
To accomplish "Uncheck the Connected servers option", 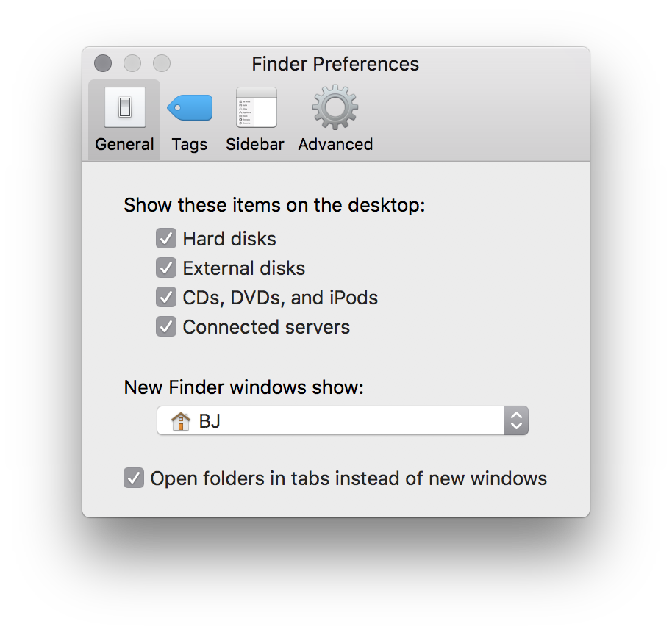I will pyautogui.click(x=166, y=326).
